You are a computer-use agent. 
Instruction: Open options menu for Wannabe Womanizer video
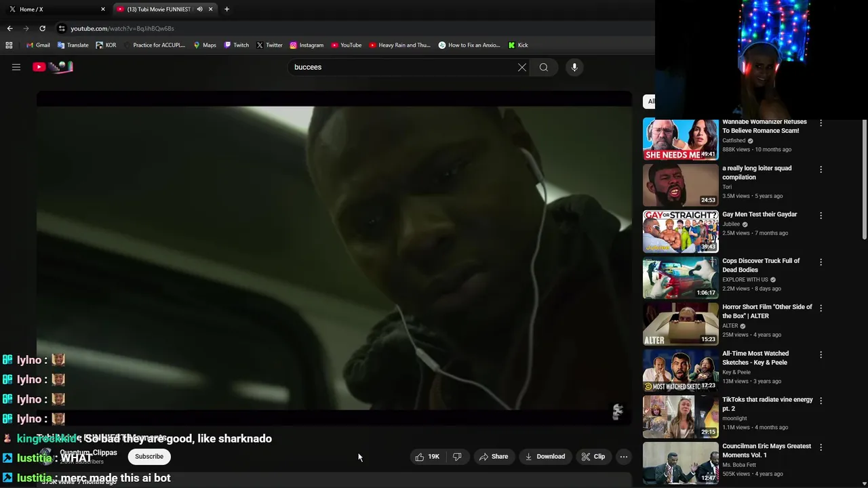821,123
